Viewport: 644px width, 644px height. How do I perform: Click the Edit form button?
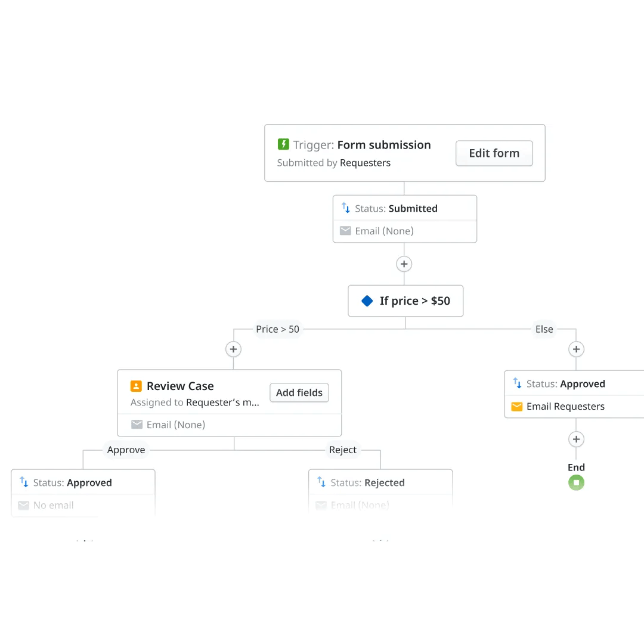494,153
